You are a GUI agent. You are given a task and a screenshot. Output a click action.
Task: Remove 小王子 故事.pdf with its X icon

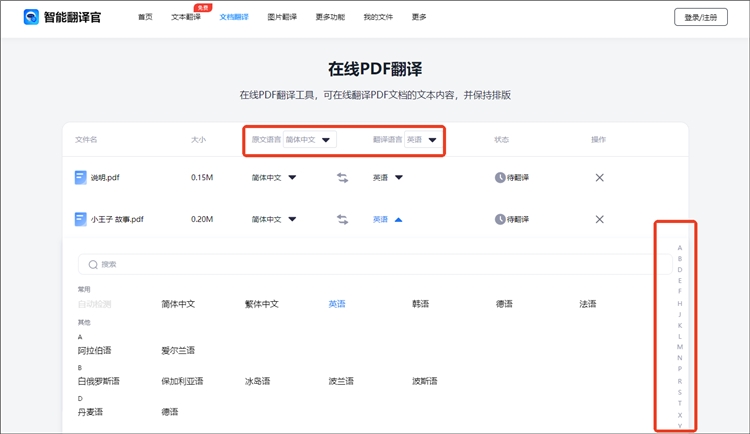click(x=599, y=219)
